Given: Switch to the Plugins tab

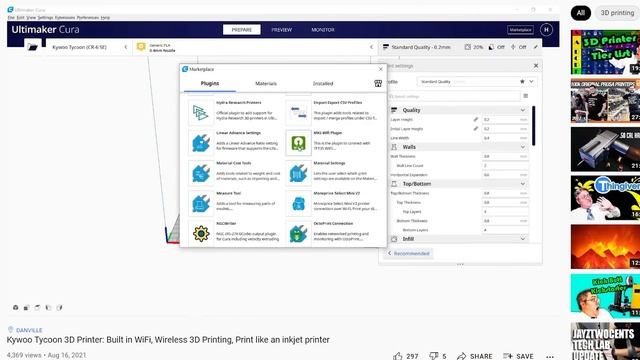Looking at the screenshot, I should [210, 83].
